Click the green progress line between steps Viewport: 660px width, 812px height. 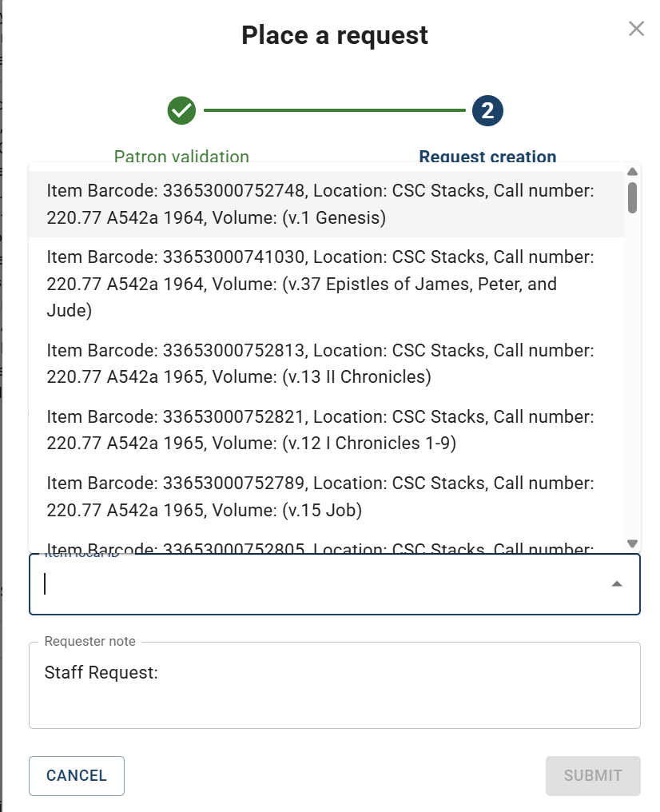coord(334,110)
